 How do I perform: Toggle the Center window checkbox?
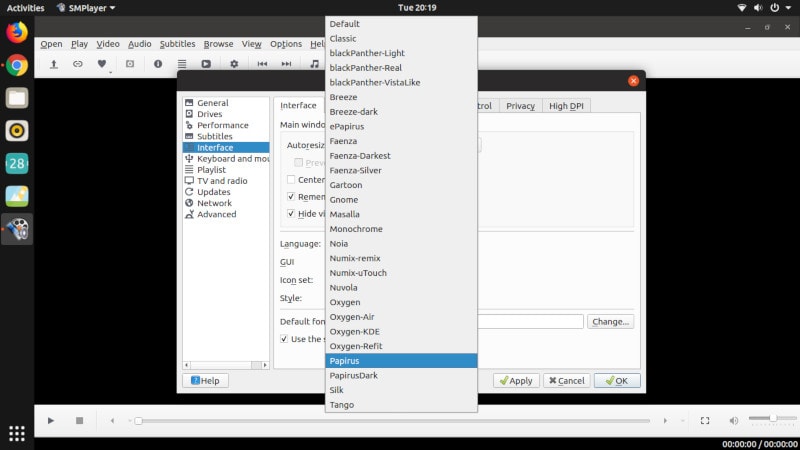tap(291, 180)
